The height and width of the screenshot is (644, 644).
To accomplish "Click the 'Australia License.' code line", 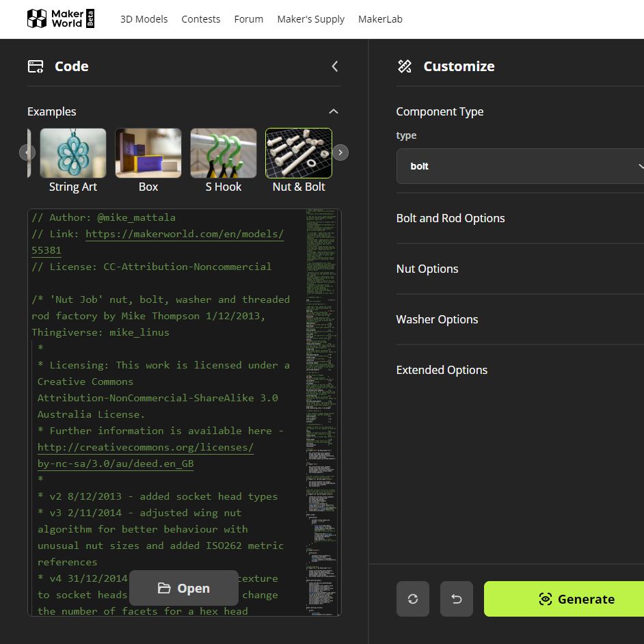I will coord(91,414).
